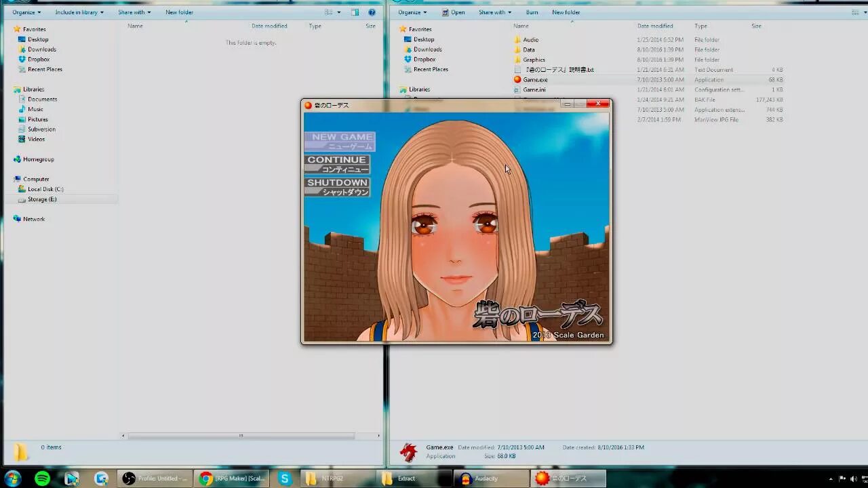Switch to Chrome RPG Maker taskbar window

(231, 479)
